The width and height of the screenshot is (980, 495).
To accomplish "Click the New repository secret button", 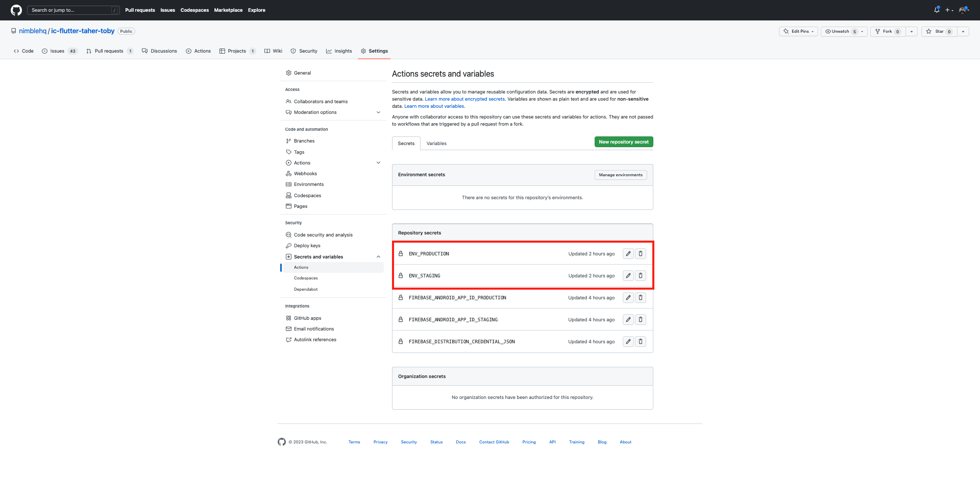I will click(623, 142).
